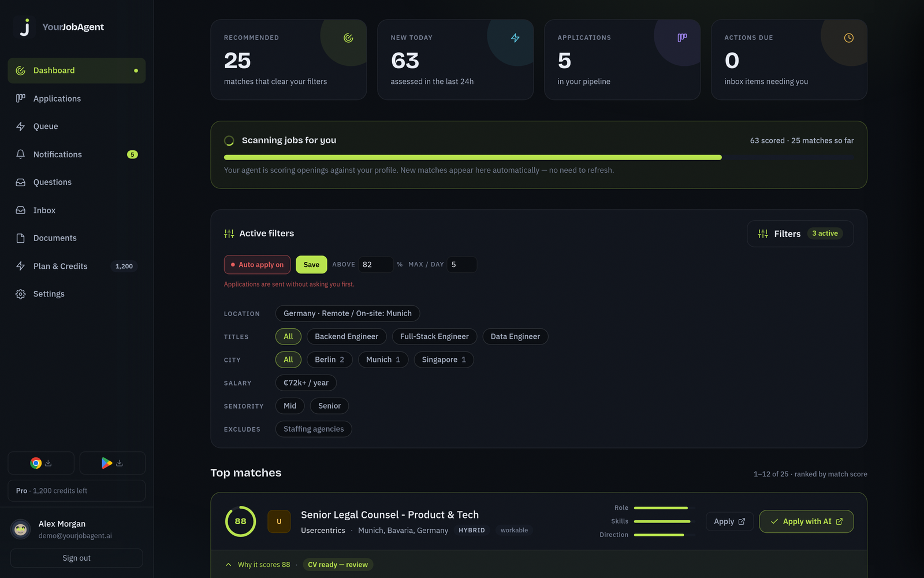Click the scanning jobs progress bar
Screen dimensions: 924x578
[539, 157]
